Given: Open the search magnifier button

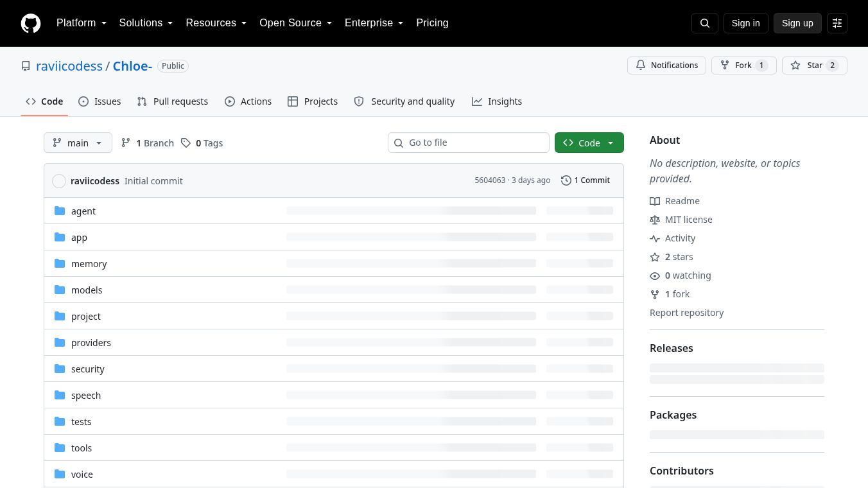Looking at the screenshot, I should [x=705, y=23].
